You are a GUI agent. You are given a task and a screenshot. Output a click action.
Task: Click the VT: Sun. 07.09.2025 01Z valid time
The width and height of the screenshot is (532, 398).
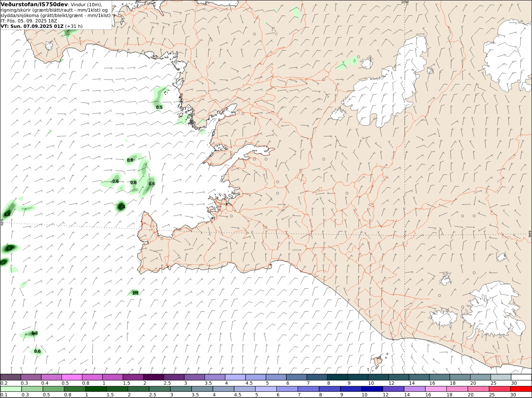[x=32, y=26]
